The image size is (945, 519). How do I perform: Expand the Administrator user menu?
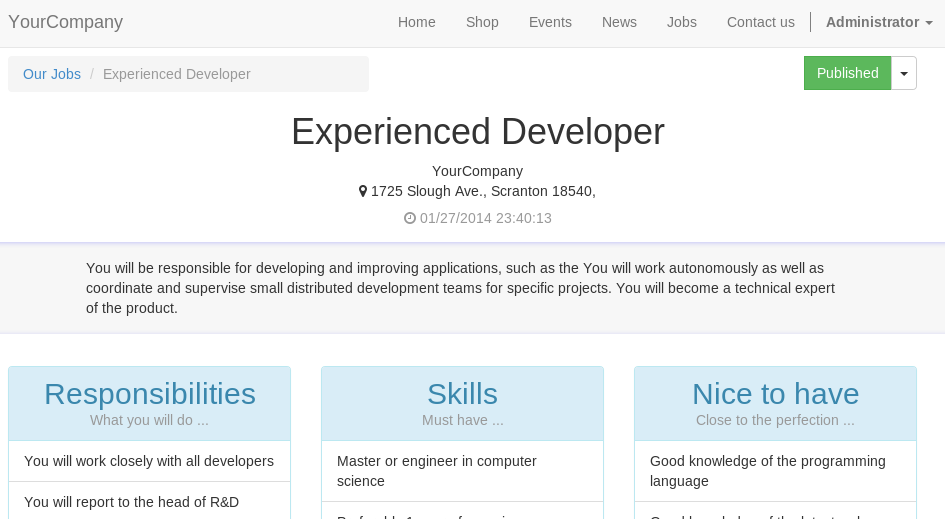tap(879, 22)
